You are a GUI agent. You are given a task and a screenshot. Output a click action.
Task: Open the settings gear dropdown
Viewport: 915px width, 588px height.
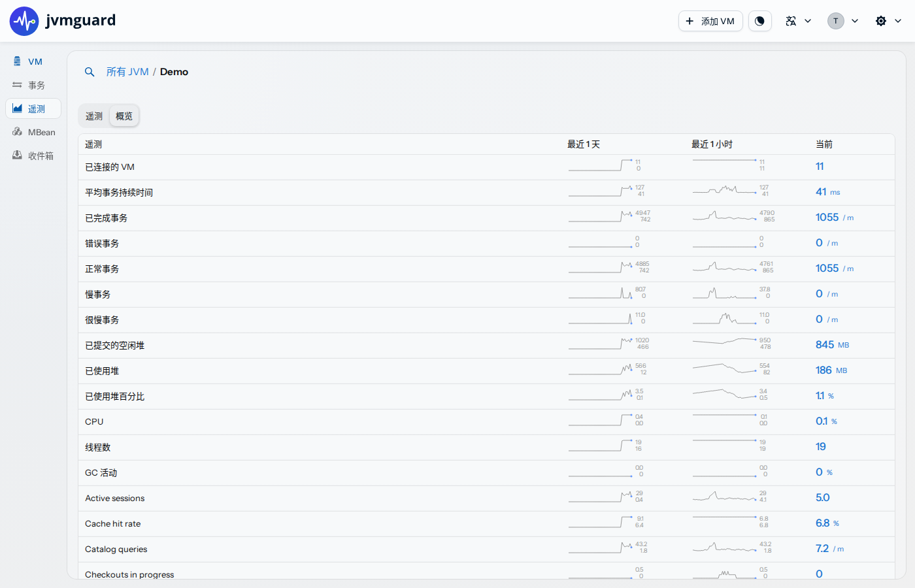(x=888, y=21)
